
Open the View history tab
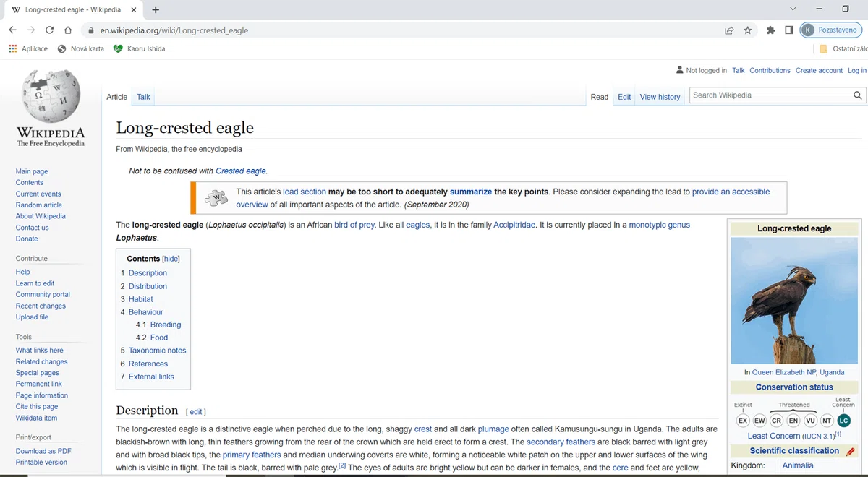point(660,97)
